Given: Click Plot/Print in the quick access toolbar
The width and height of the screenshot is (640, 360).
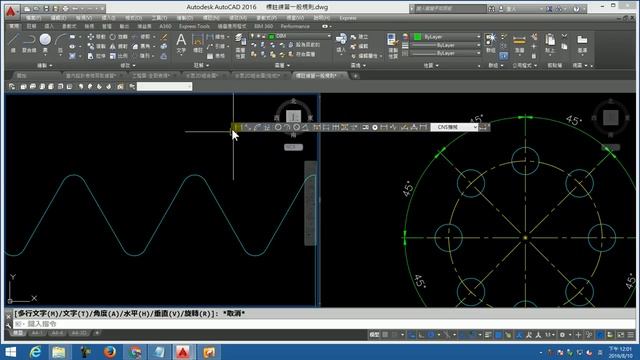Looking at the screenshot, I should [66, 8].
